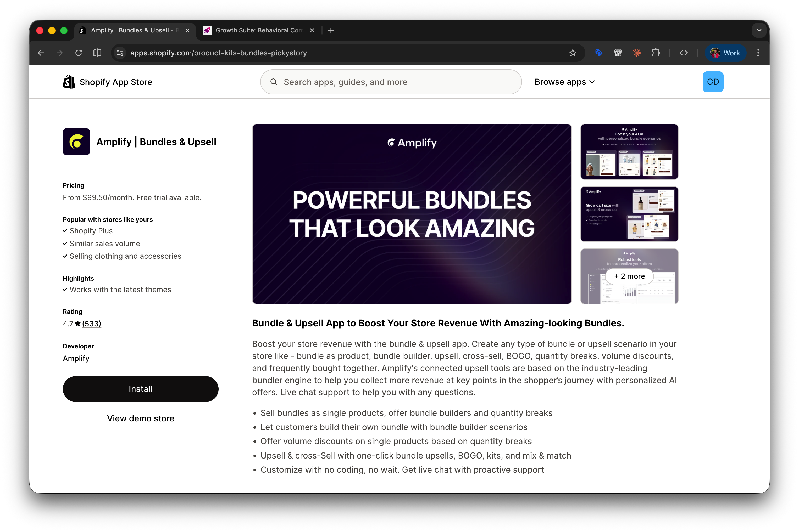799x532 pixels.
Task: Reload the page
Action: click(x=79, y=53)
